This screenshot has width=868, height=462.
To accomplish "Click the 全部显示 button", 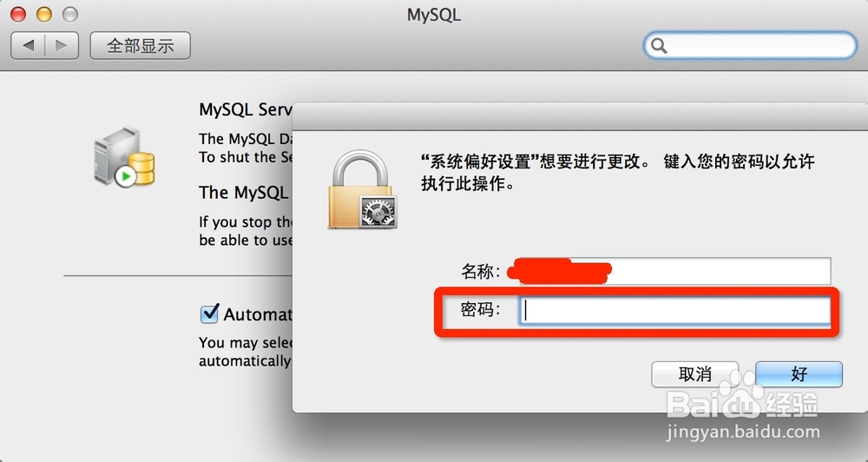I will tap(140, 45).
